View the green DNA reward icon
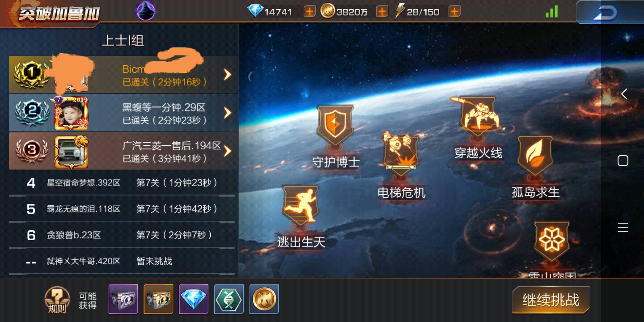Viewport: 644px width, 322px height. 229,299
